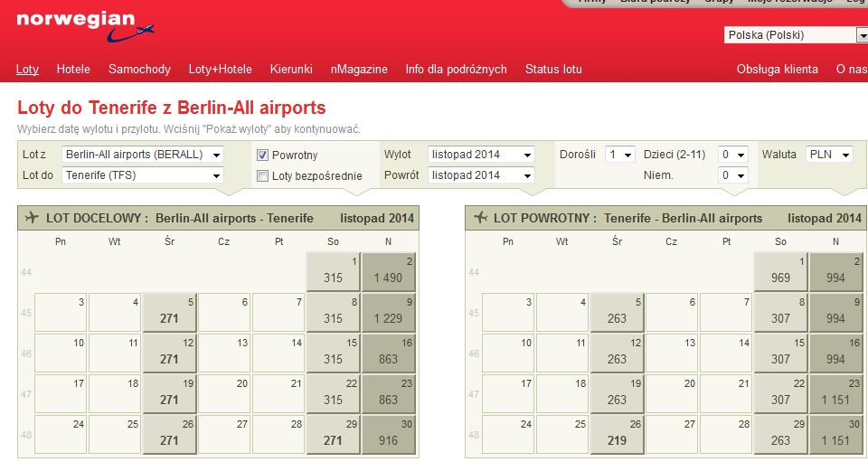Image resolution: width=868 pixels, height=462 pixels.
Task: Open the Waluta currency dropdown
Action: 829,155
